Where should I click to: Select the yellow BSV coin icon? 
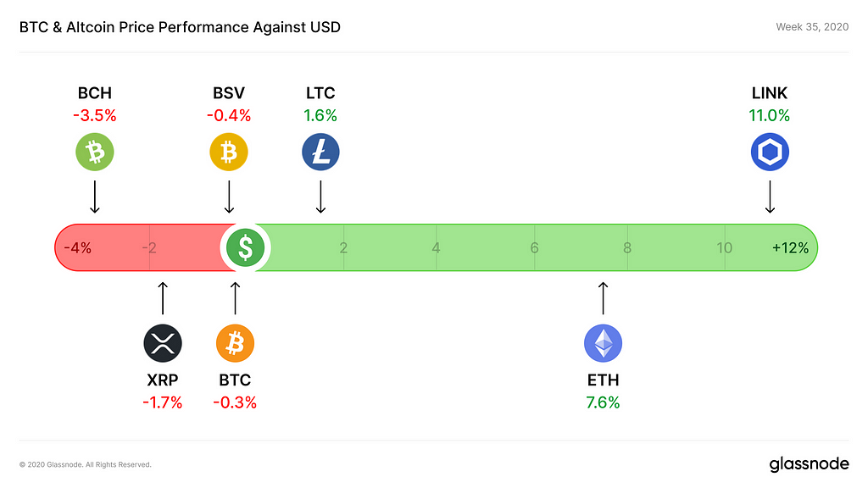[x=229, y=152]
